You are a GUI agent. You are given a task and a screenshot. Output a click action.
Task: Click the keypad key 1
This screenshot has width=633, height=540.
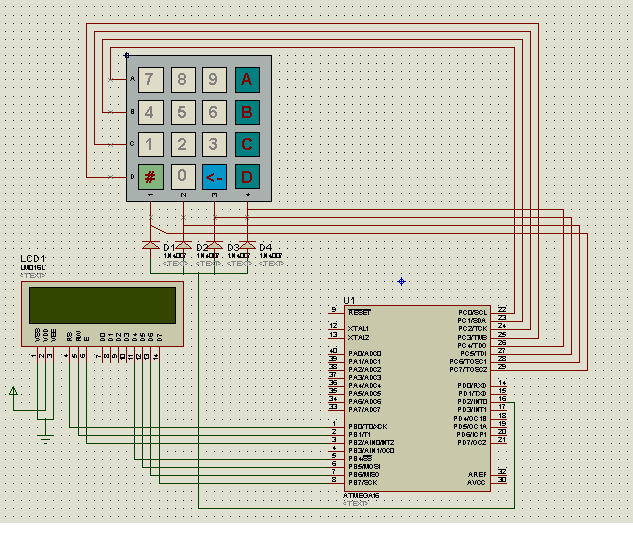pyautogui.click(x=151, y=144)
